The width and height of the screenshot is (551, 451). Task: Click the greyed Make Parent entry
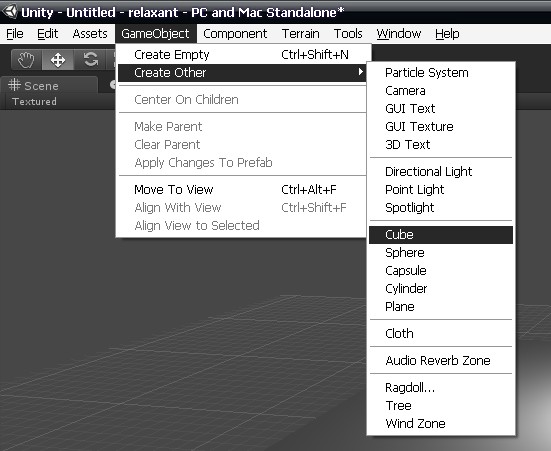[x=242, y=127]
